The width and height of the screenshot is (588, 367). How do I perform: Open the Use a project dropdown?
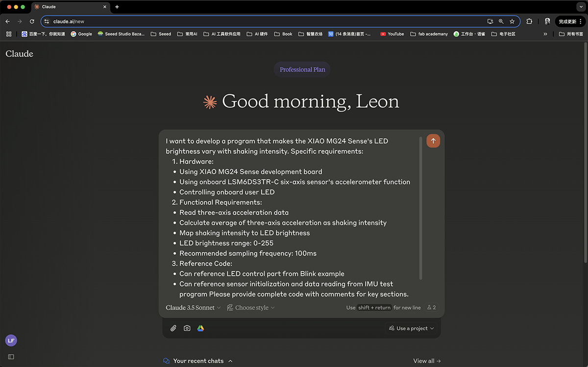click(x=412, y=328)
